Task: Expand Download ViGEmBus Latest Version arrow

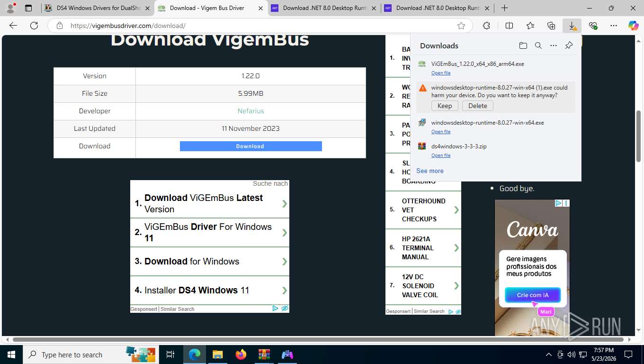Action: (285, 203)
